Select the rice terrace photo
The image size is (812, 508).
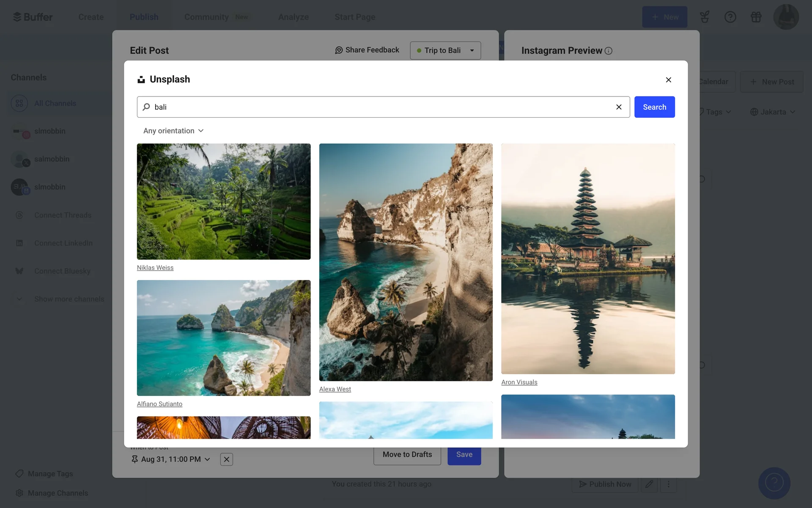click(x=224, y=202)
